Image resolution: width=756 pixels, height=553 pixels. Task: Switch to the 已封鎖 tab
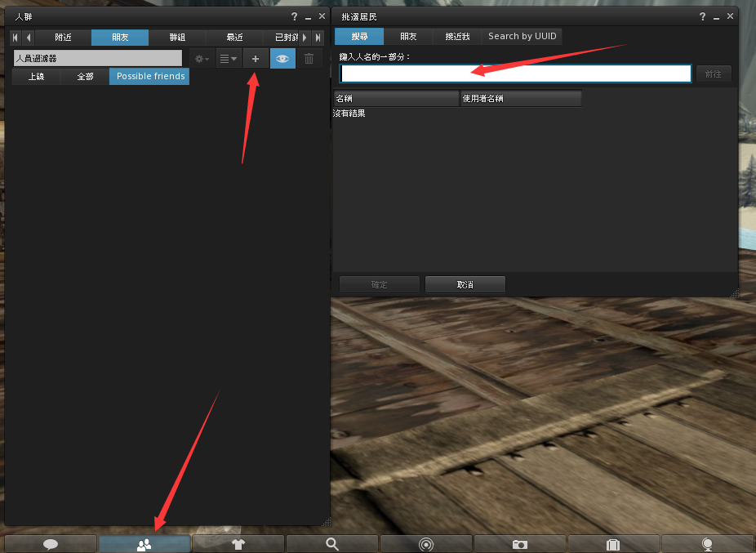pos(282,37)
